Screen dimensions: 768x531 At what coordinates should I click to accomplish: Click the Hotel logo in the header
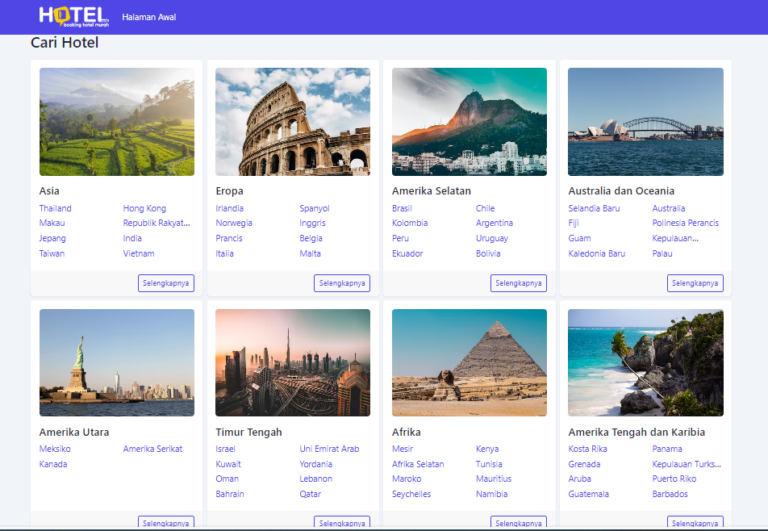tap(73, 16)
